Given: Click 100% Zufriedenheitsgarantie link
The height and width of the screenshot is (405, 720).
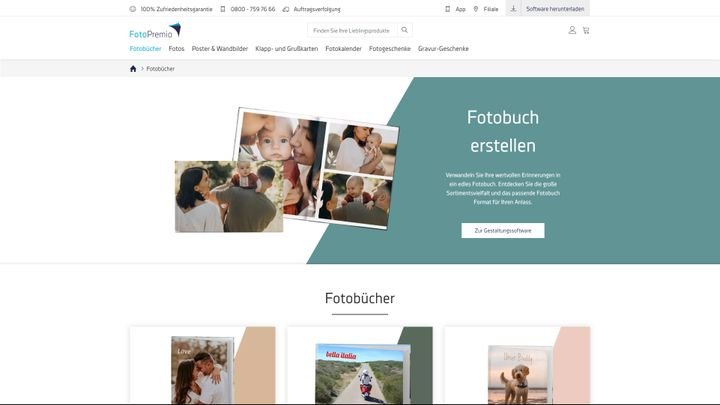Looking at the screenshot, I should [x=176, y=9].
